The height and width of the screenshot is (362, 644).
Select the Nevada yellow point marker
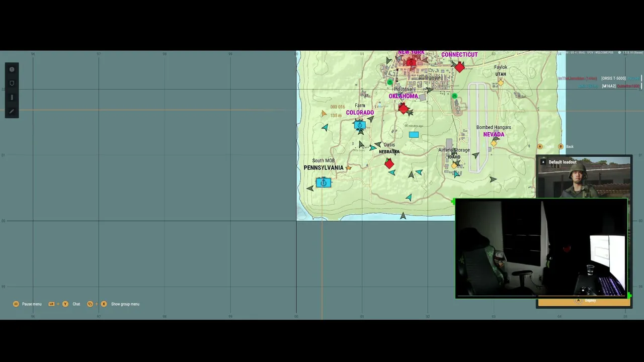point(494,143)
